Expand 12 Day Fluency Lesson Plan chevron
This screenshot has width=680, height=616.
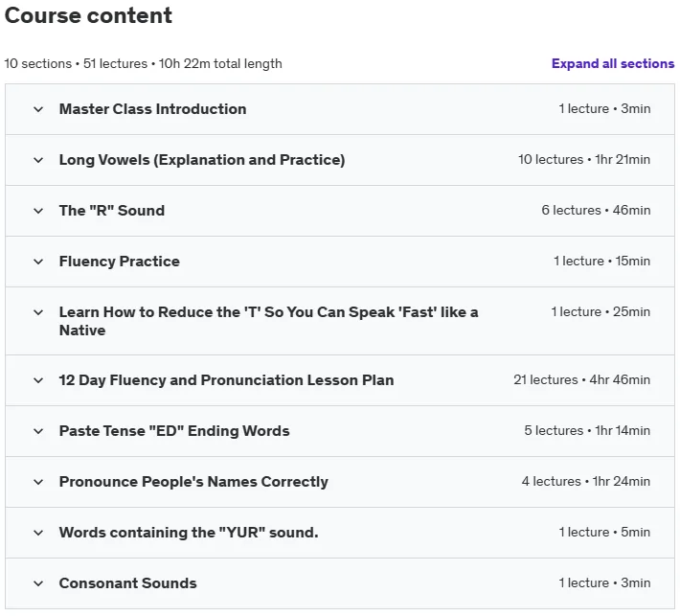[38, 380]
